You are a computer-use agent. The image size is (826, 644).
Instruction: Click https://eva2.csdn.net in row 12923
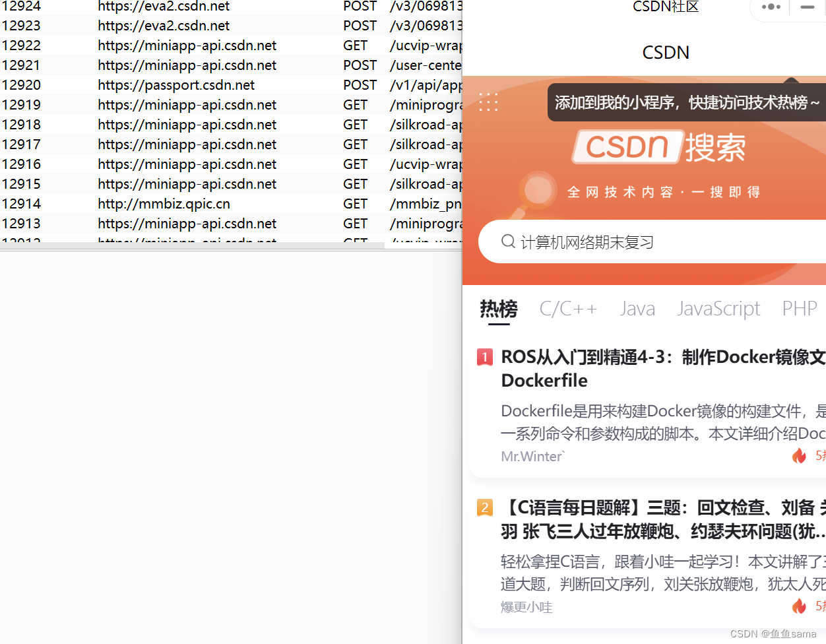point(164,26)
